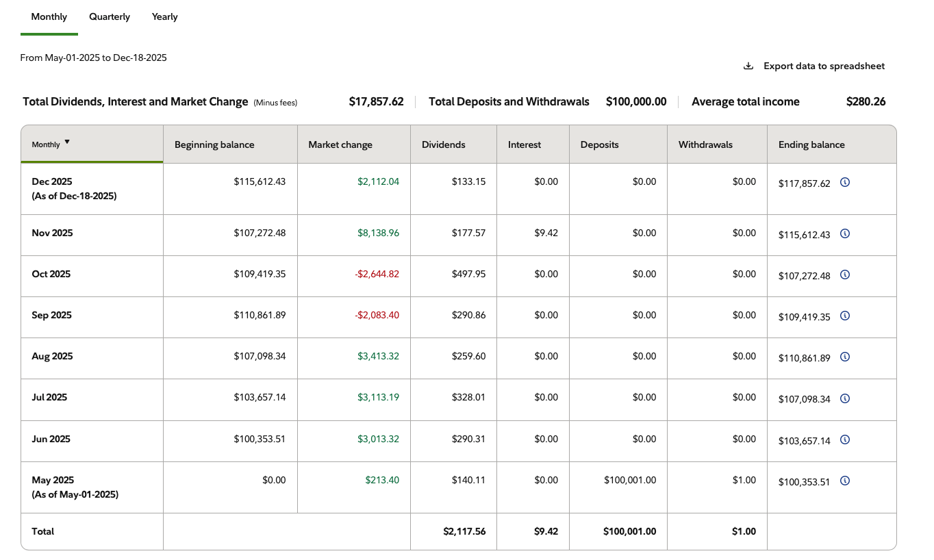Toggle sort arrow on Monthly column header
This screenshot has height=560, width=934.
[x=67, y=143]
